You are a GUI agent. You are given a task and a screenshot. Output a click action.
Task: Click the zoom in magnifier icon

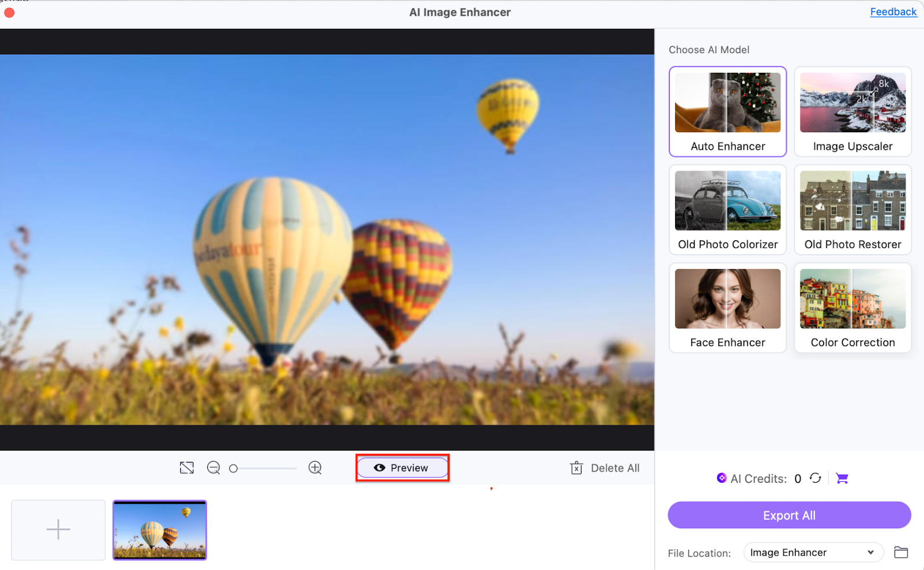tap(315, 468)
